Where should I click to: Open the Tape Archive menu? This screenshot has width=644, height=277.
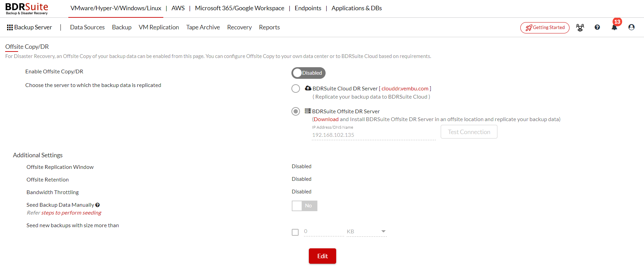(x=203, y=27)
